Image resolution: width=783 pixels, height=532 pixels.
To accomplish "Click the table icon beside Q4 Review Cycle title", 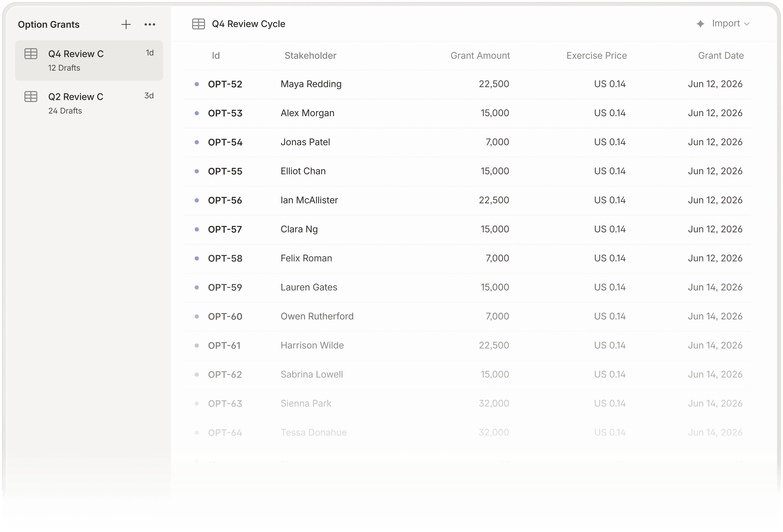I will click(199, 24).
